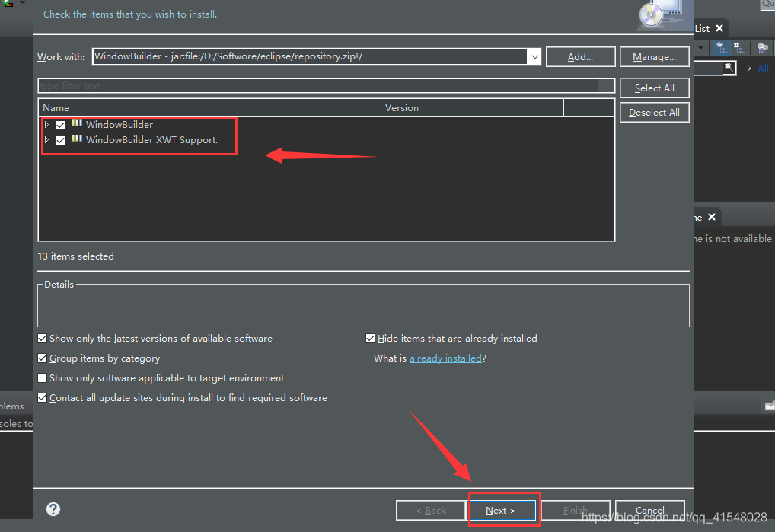The height and width of the screenshot is (532, 775).
Task: Expand the WindowBuilder XWT Support node
Action: click(47, 140)
